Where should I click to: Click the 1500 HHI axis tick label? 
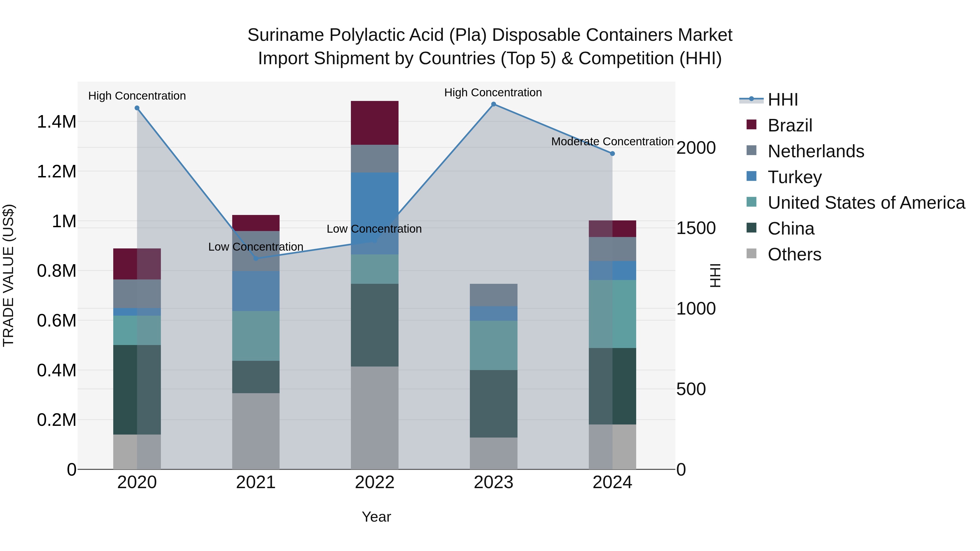pos(696,228)
